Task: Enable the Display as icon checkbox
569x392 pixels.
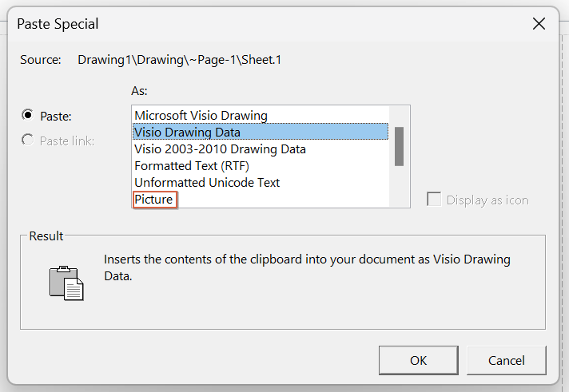Action: click(434, 200)
